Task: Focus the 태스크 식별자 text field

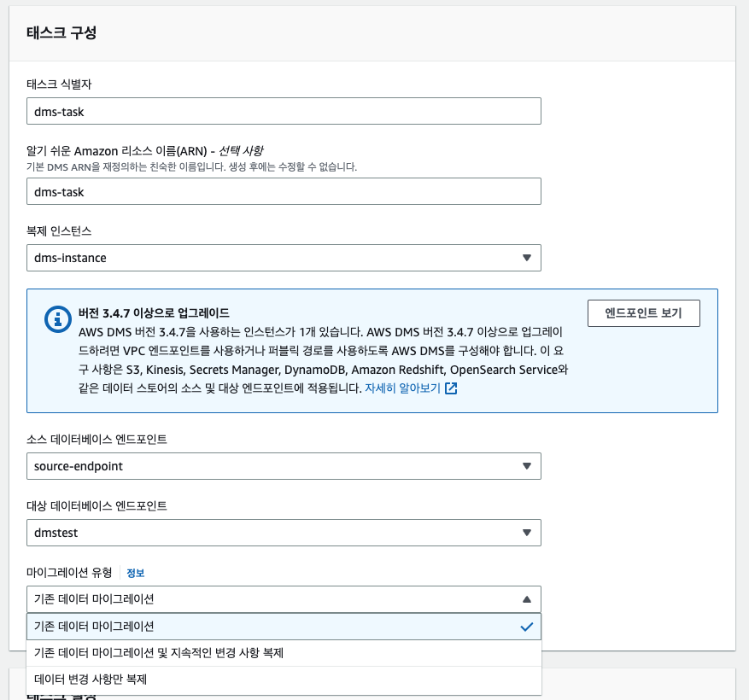Action: pos(284,111)
